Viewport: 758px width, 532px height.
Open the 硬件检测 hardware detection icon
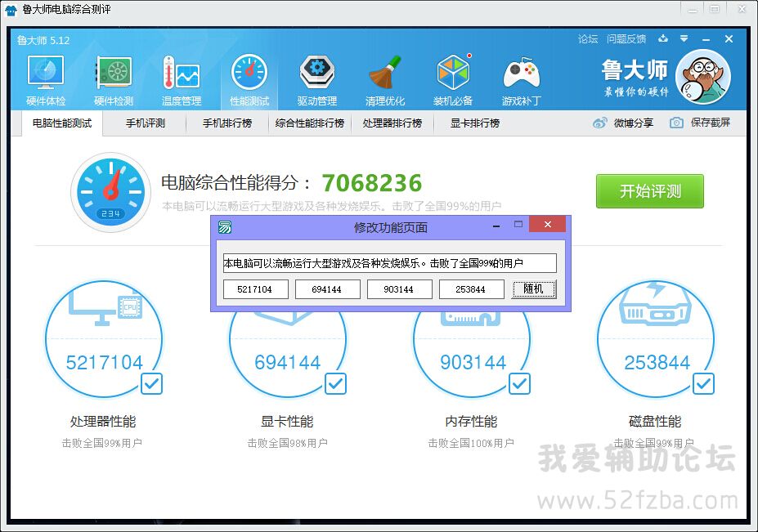(x=114, y=74)
